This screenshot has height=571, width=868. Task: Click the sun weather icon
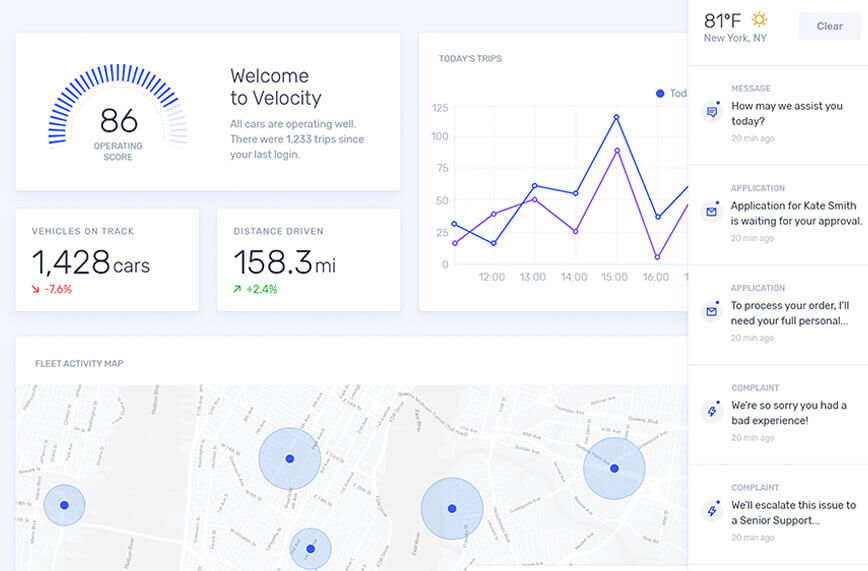point(760,20)
